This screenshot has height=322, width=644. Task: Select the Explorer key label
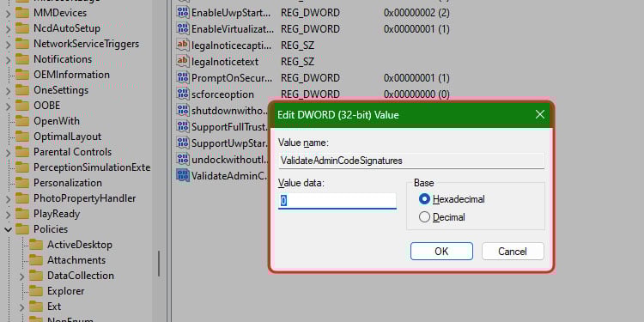[66, 291]
